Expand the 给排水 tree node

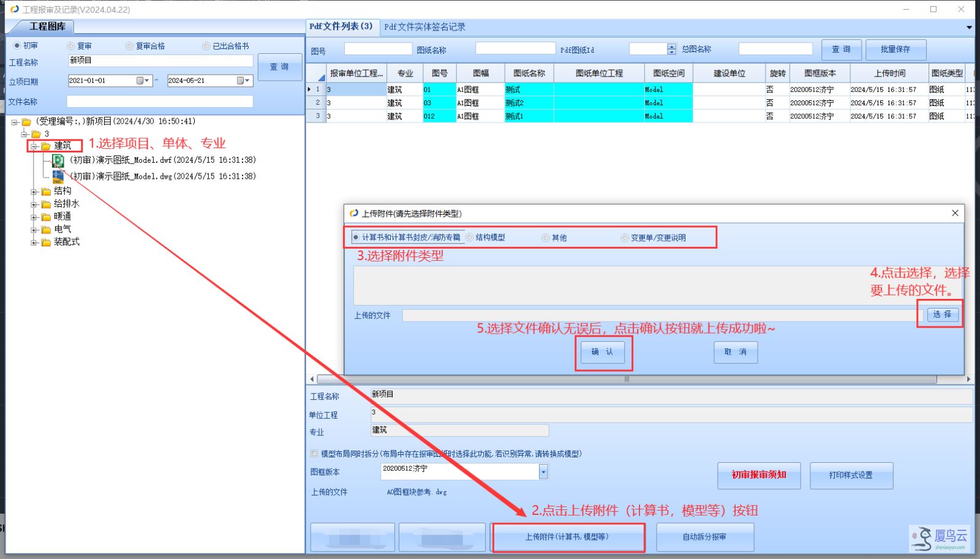point(34,204)
